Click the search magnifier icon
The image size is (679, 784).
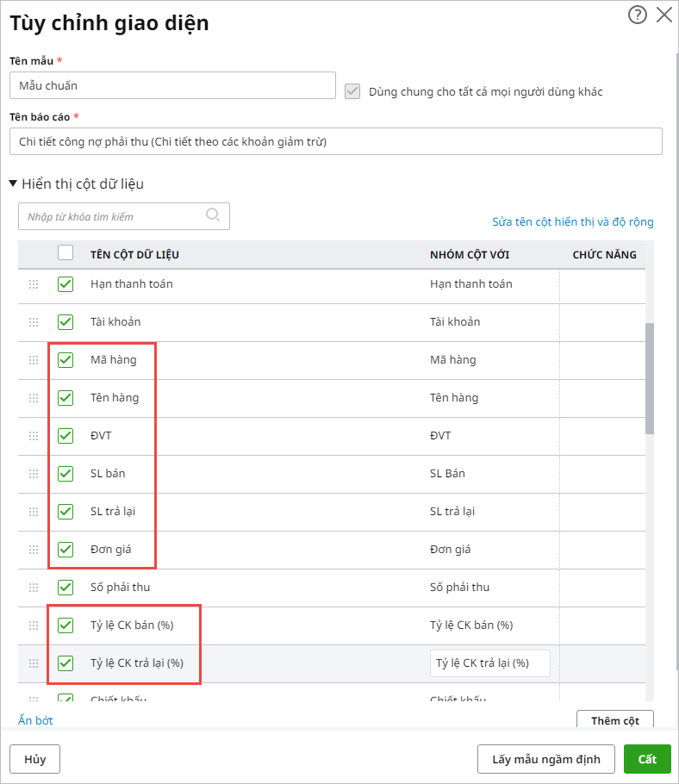(213, 215)
